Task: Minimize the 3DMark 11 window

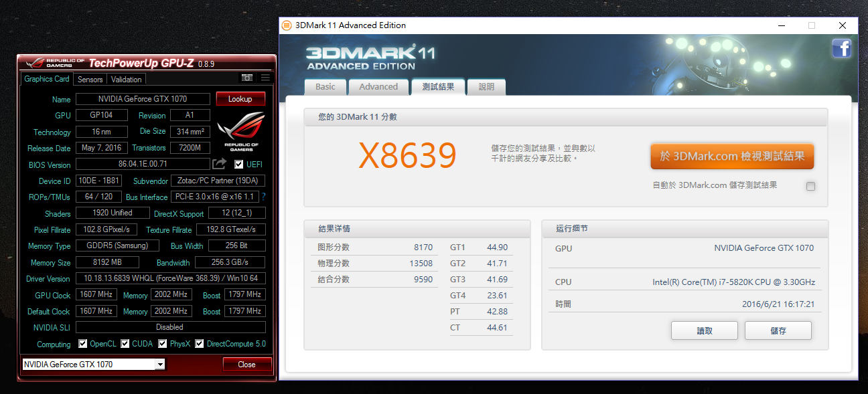Action: pyautogui.click(x=782, y=25)
